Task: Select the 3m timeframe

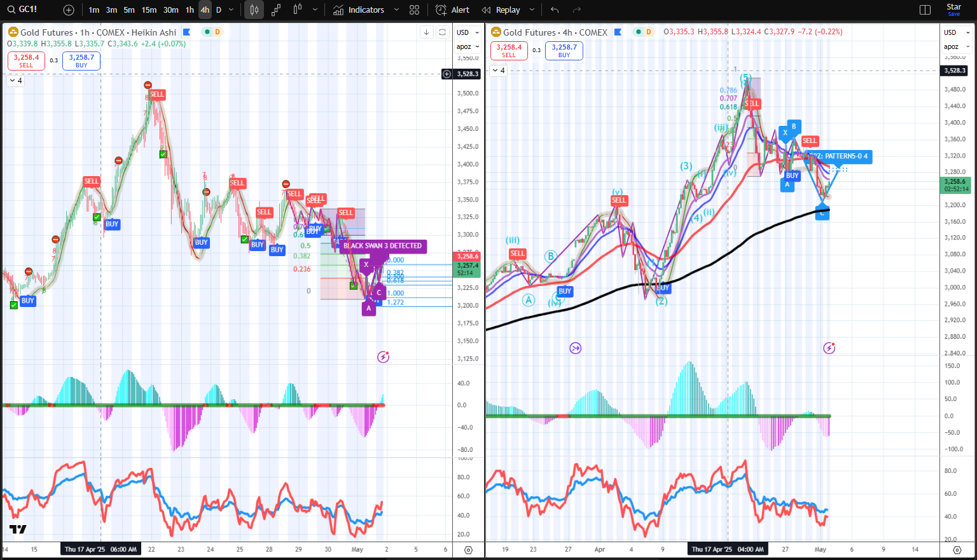Action: tap(111, 10)
